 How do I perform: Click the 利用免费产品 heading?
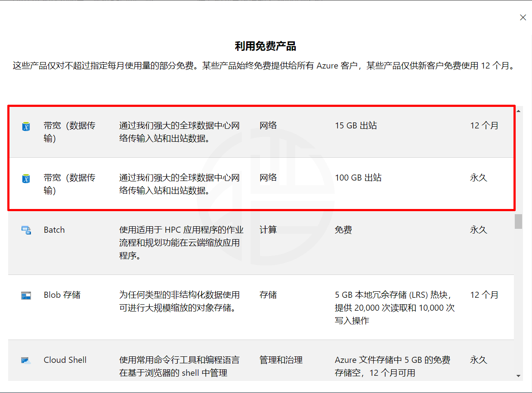click(x=266, y=46)
